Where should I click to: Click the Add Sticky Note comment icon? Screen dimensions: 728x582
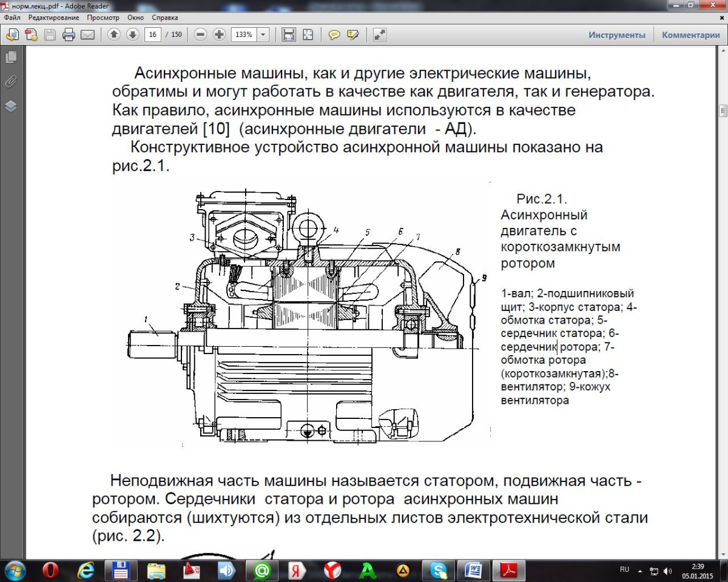(334, 35)
